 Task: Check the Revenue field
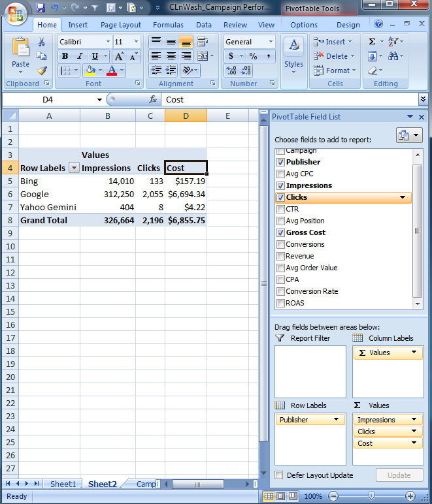click(x=280, y=256)
